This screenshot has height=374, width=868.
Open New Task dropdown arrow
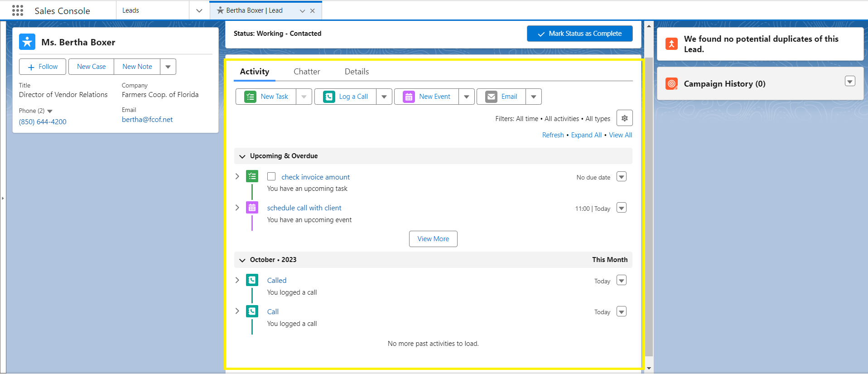(x=304, y=97)
